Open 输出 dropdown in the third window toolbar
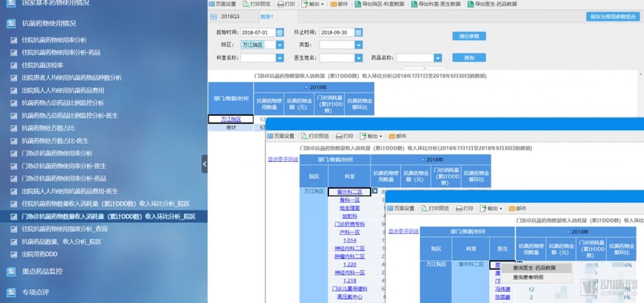Viewport: 644px width, 303px height. pos(491,209)
